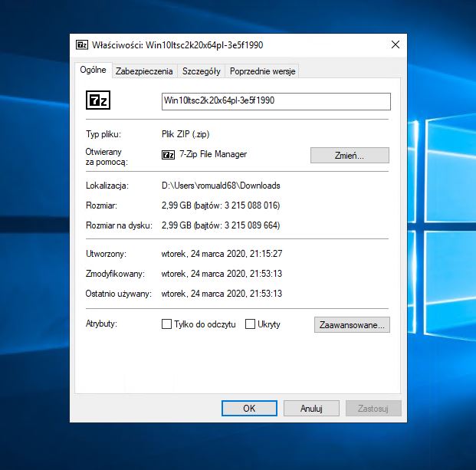This screenshot has height=470, width=476.
Task: Click the large 7z file type icon
Action: pyautogui.click(x=98, y=100)
